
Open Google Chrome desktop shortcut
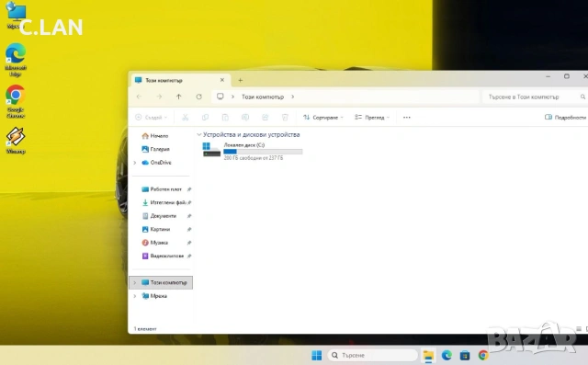16,101
